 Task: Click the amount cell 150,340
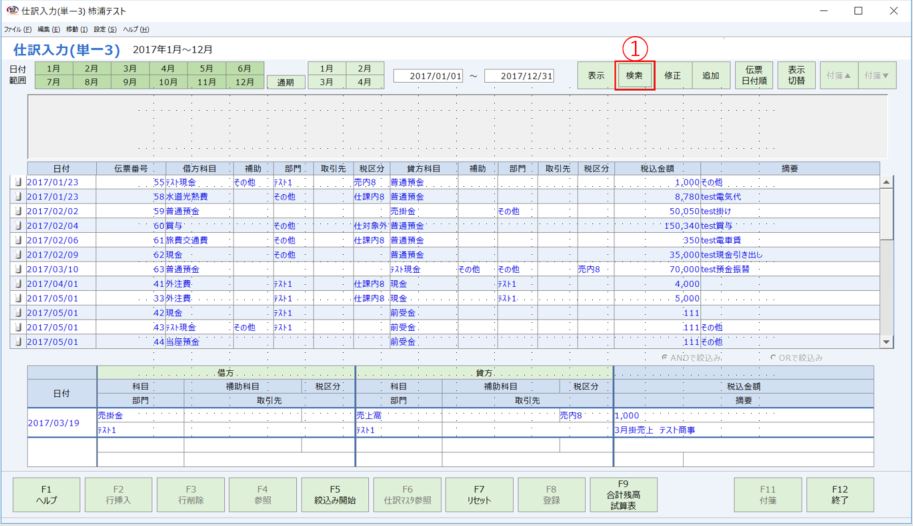pyautogui.click(x=657, y=226)
